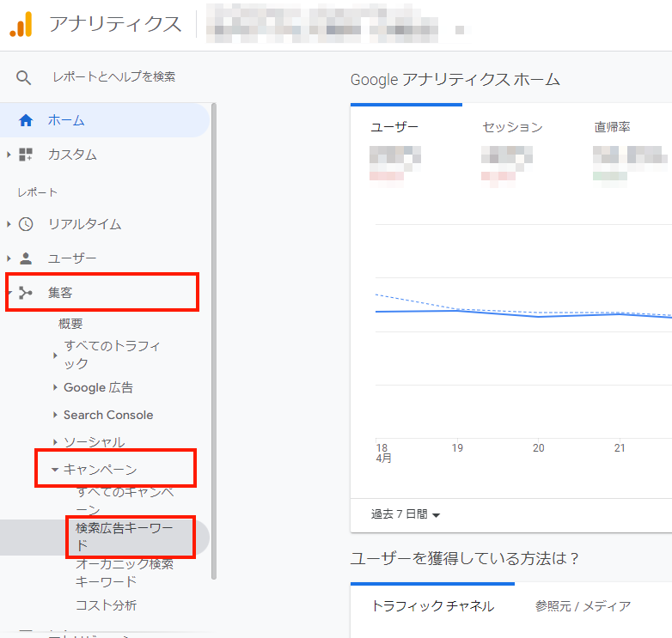Click the 21 date label on chart axis
The height and width of the screenshot is (638, 672).
point(620,448)
